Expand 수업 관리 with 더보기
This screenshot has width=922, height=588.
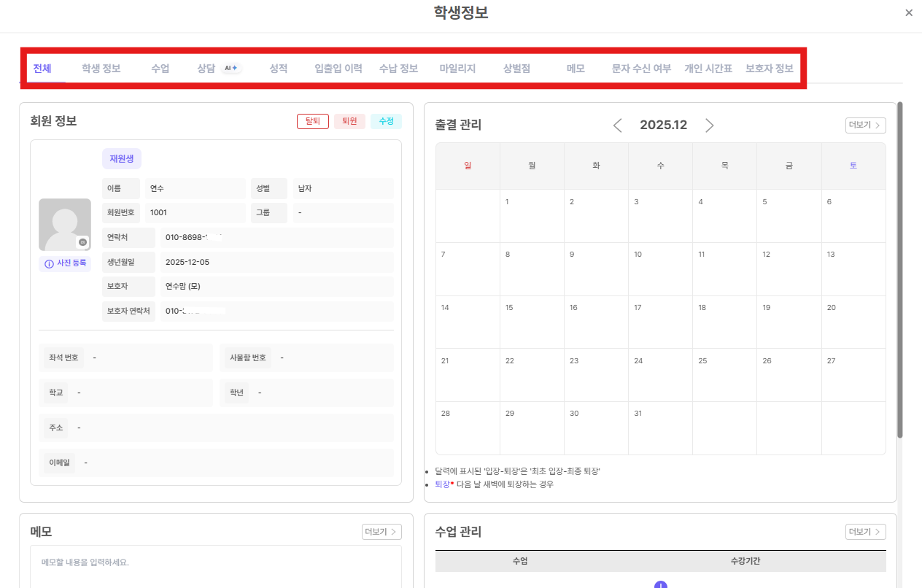coord(866,532)
